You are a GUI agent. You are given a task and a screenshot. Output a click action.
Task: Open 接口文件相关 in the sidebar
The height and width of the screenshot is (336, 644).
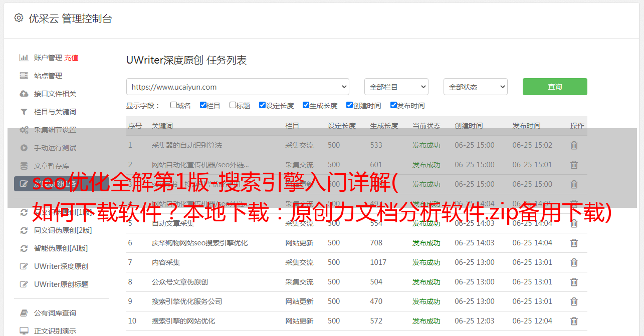coord(55,94)
